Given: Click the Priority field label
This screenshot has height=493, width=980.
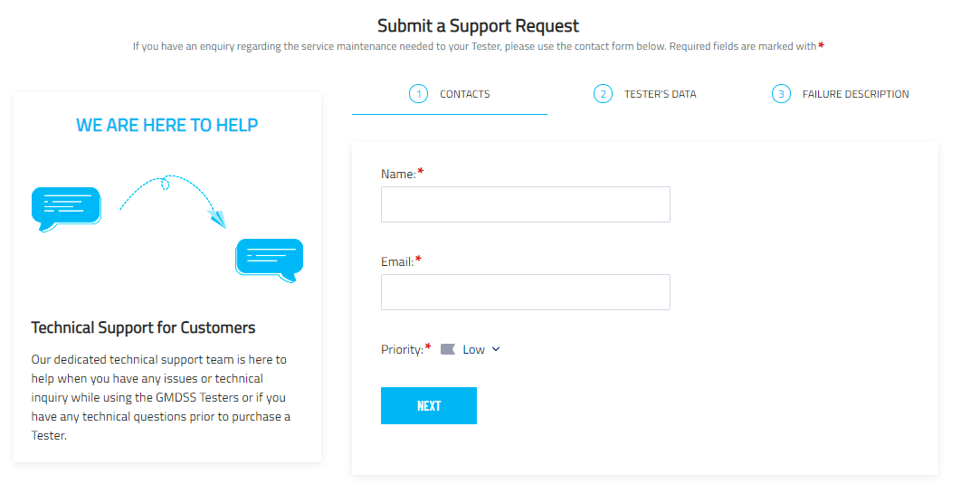Looking at the screenshot, I should pyautogui.click(x=402, y=349).
